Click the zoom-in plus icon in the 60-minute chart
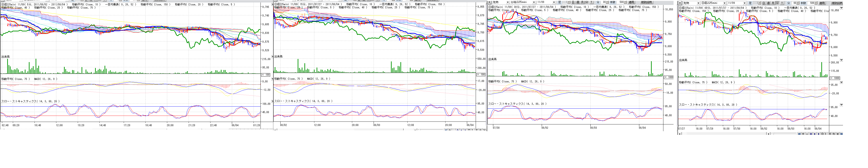The image size is (868, 168). coord(803,134)
